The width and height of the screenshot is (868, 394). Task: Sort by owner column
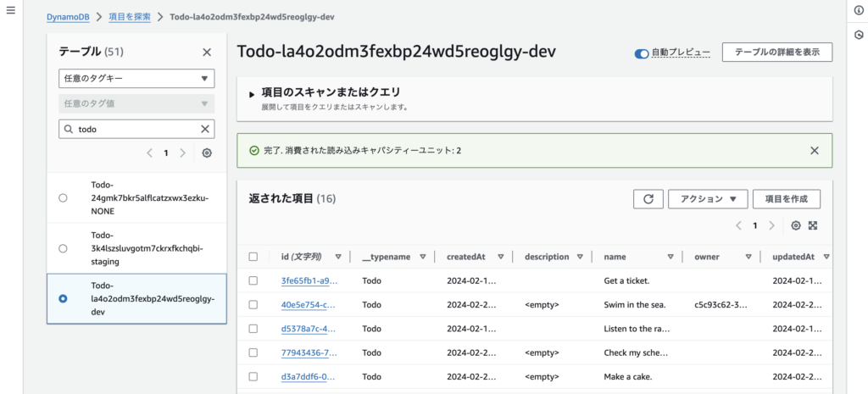tap(748, 257)
